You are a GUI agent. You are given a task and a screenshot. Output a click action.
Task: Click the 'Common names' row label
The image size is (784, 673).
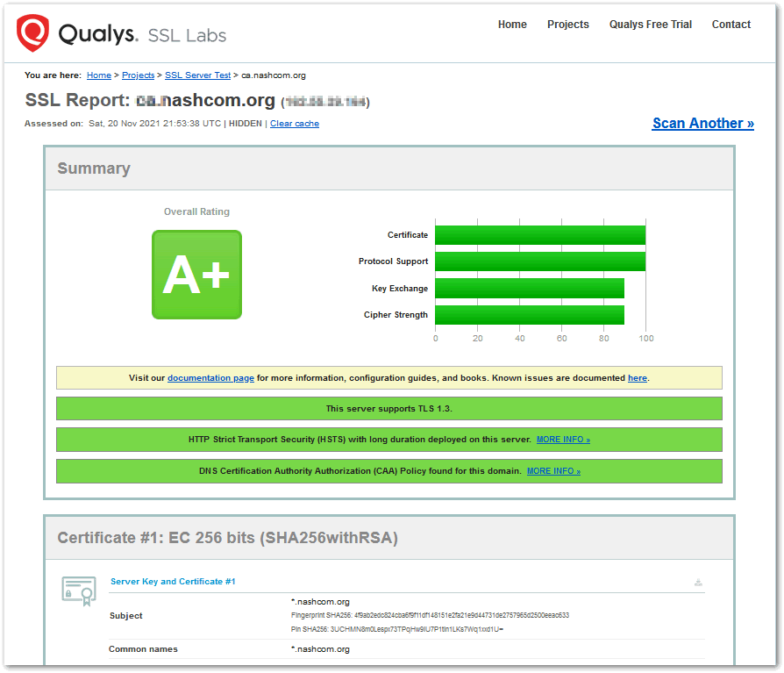click(143, 649)
